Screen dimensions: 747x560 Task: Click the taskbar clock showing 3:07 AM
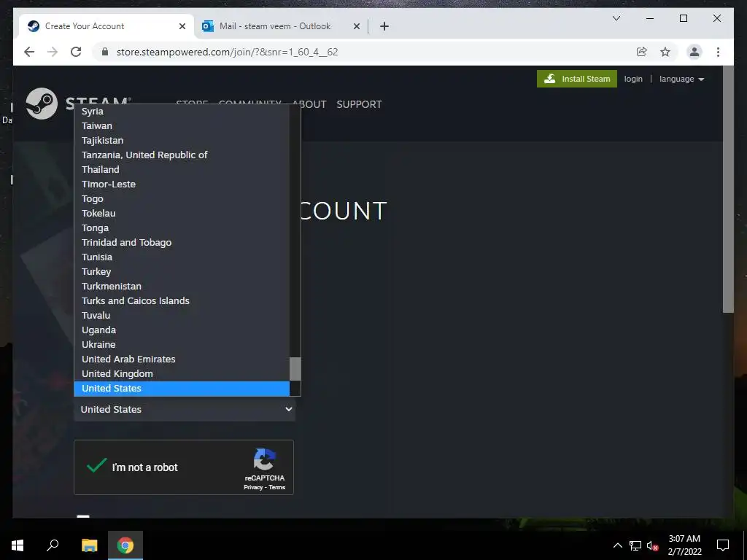click(x=684, y=545)
